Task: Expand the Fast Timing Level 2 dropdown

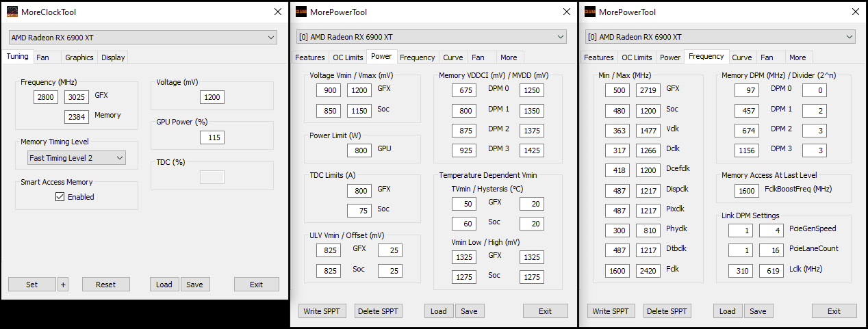Action: (x=77, y=158)
